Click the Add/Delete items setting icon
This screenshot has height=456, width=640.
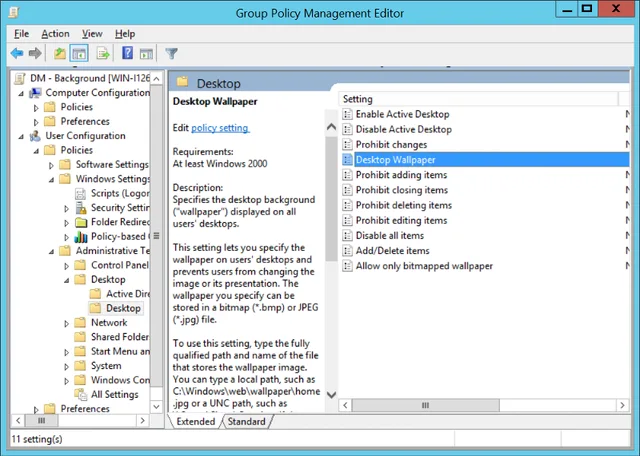tap(347, 251)
